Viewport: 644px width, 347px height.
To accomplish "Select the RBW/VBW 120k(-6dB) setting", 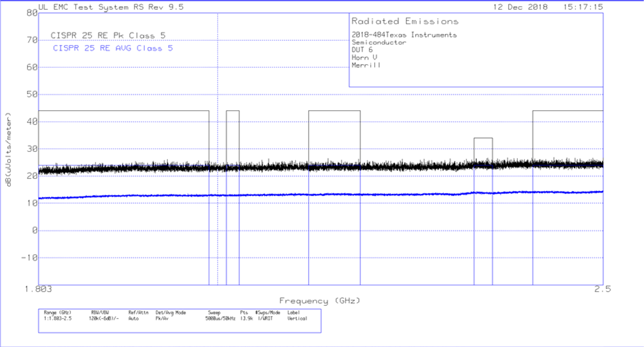I will pos(104,315).
